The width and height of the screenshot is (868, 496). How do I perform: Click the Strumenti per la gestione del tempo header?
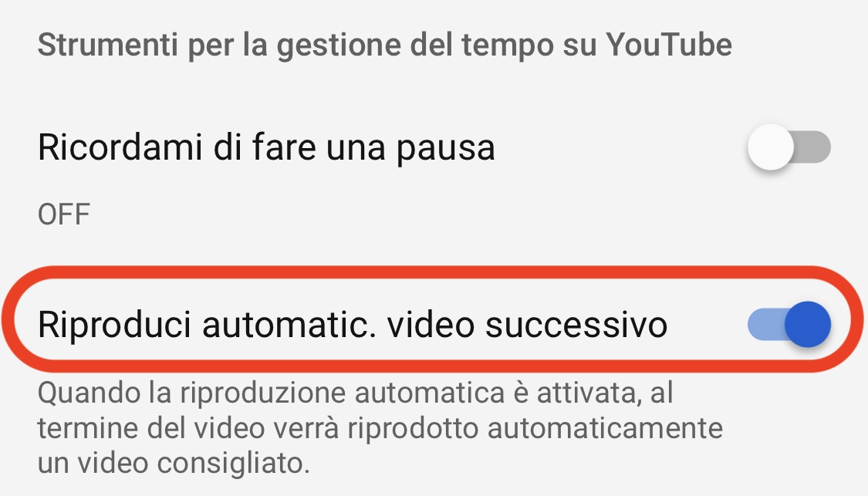coord(385,46)
